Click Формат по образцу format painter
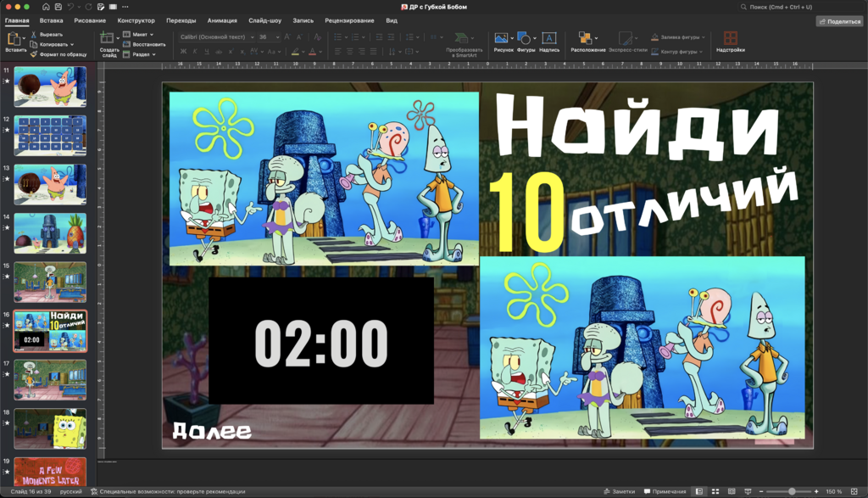The width and height of the screenshot is (868, 498). pos(58,54)
